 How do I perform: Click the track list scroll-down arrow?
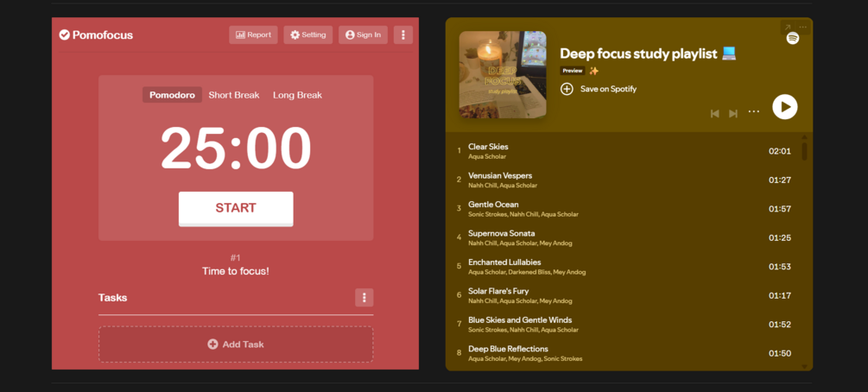[804, 367]
